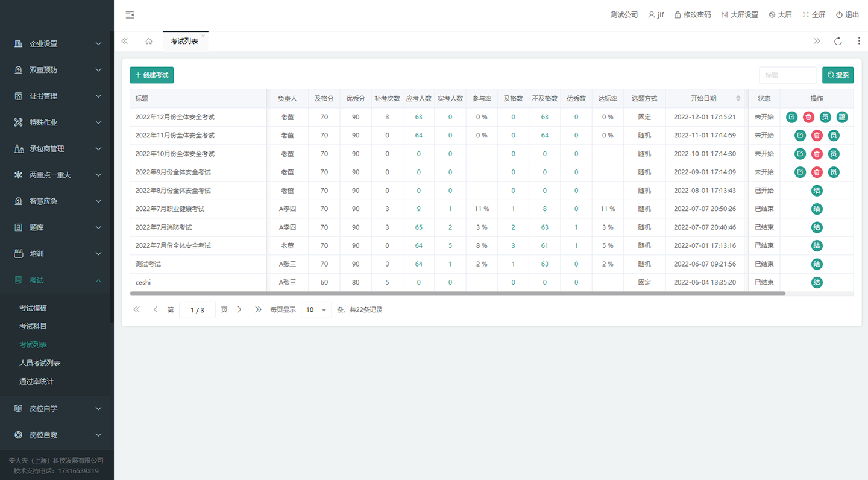The width and height of the screenshot is (868, 480).
Task: Expand the 岗位自学 menu
Action: pyautogui.click(x=57, y=408)
